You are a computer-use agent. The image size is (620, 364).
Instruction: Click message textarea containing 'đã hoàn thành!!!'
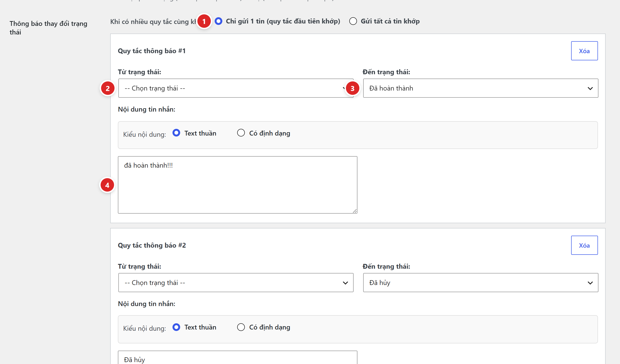237,185
